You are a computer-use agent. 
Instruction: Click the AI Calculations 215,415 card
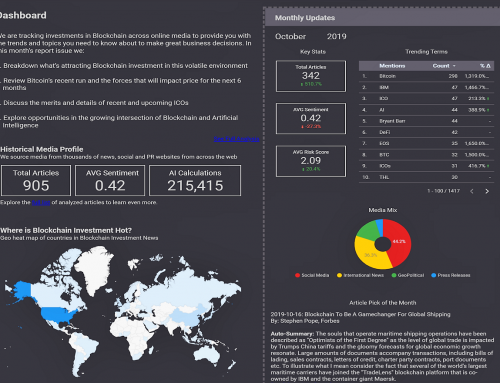(x=195, y=180)
